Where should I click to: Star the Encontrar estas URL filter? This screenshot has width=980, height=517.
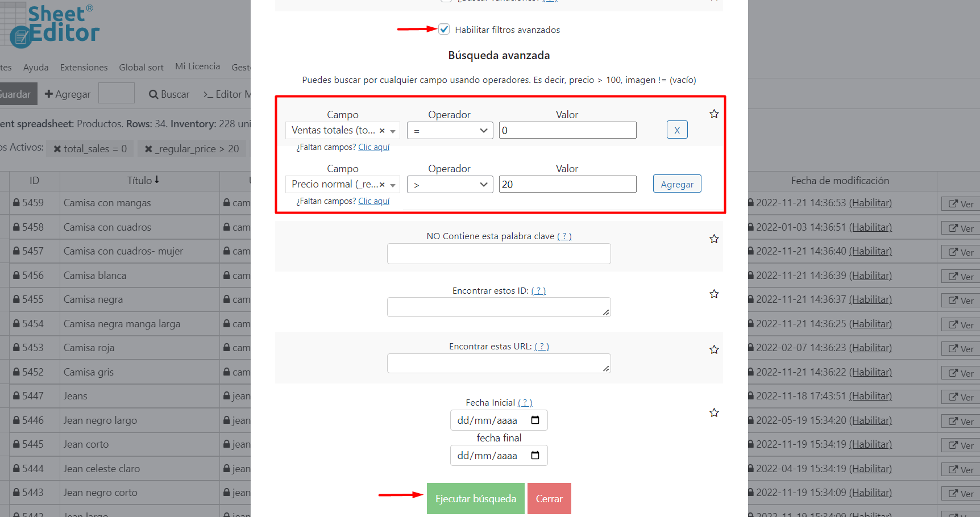tap(714, 350)
